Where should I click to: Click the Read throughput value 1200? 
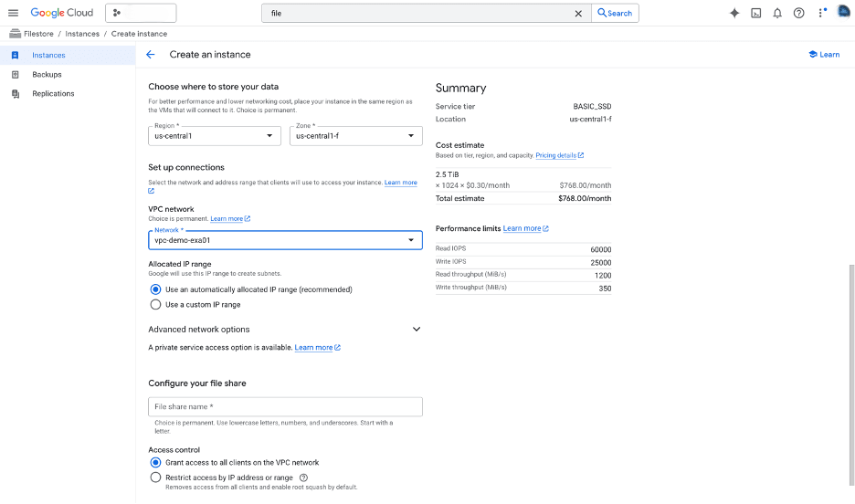[x=603, y=276]
